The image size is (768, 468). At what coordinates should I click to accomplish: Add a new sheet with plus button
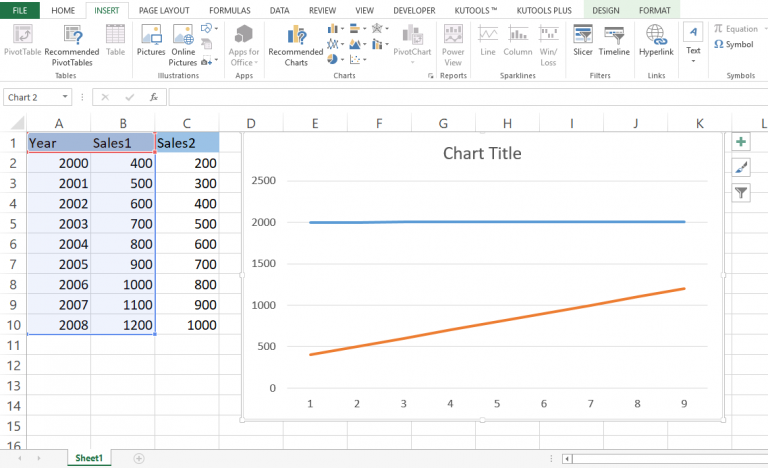(x=139, y=458)
